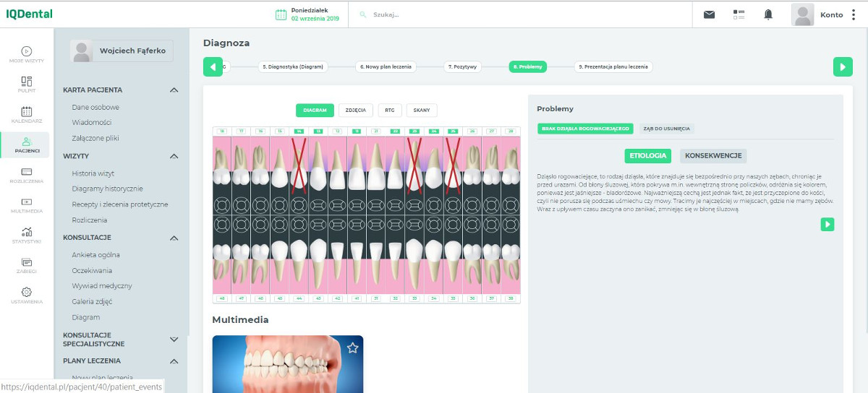Click the small green arrow under problem description
Viewport: 868px width, 393px height.
tap(827, 225)
